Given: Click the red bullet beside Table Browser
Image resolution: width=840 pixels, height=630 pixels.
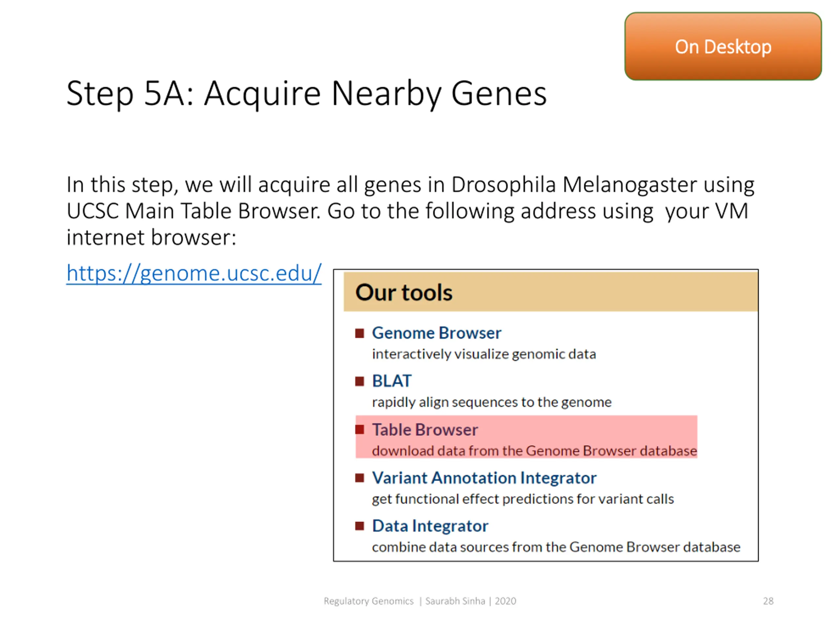Looking at the screenshot, I should tap(360, 430).
